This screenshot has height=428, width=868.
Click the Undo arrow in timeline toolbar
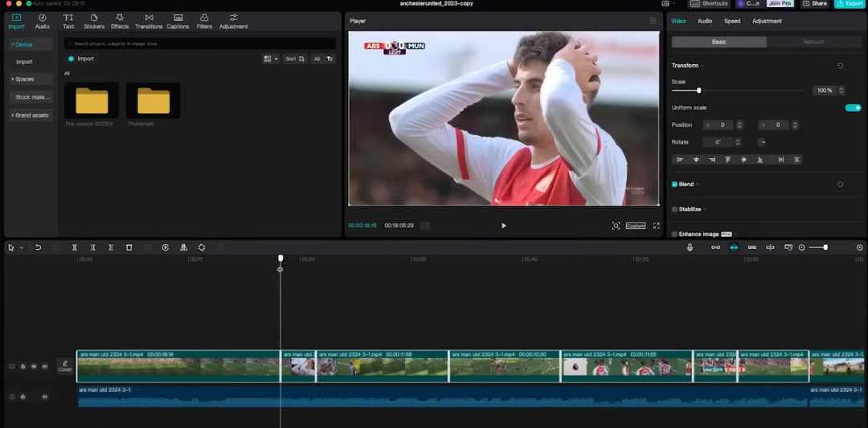[39, 248]
